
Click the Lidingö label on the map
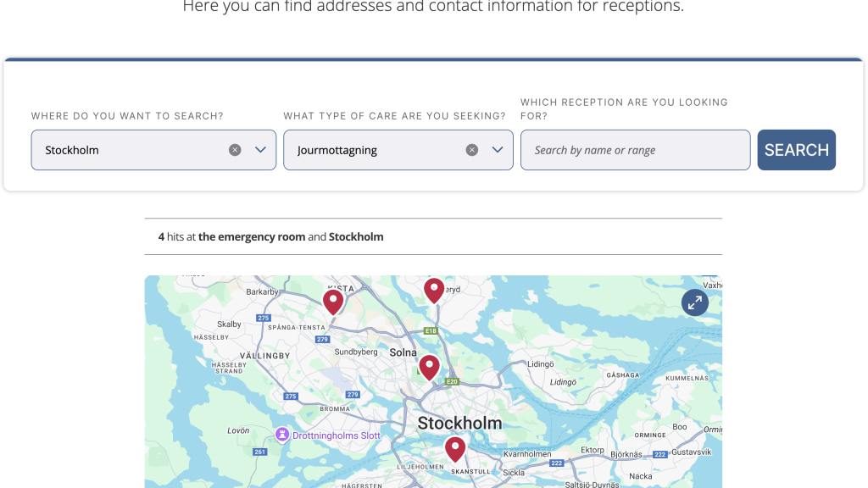point(540,364)
